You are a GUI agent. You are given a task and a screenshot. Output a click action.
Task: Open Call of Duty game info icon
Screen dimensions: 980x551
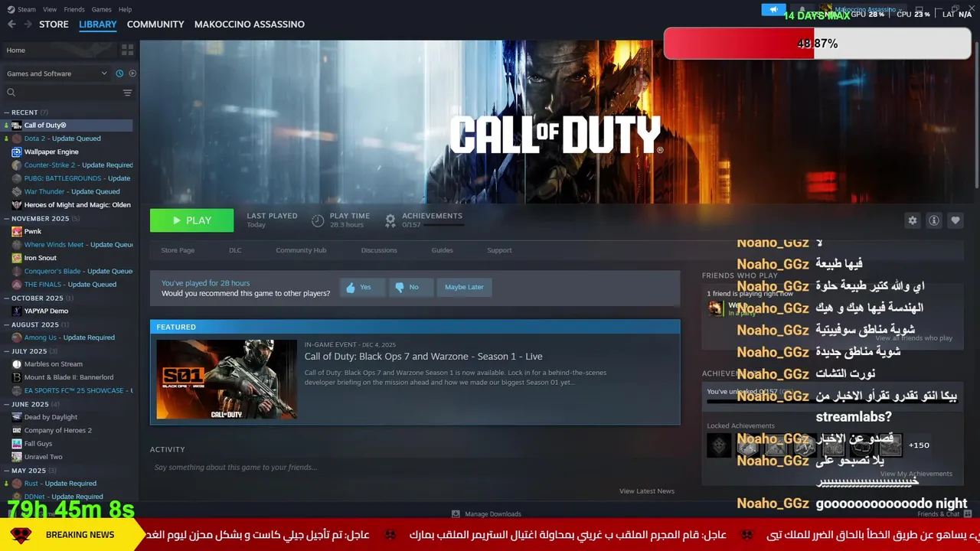(x=933, y=220)
